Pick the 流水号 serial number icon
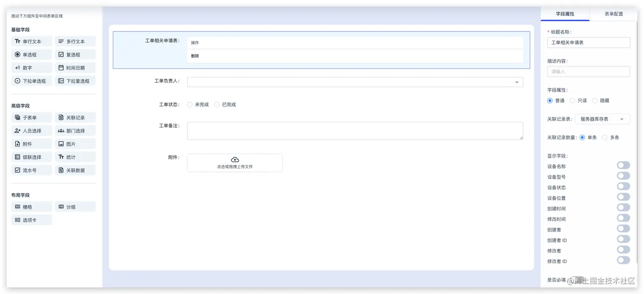This screenshot has width=644, height=294. 17,170
